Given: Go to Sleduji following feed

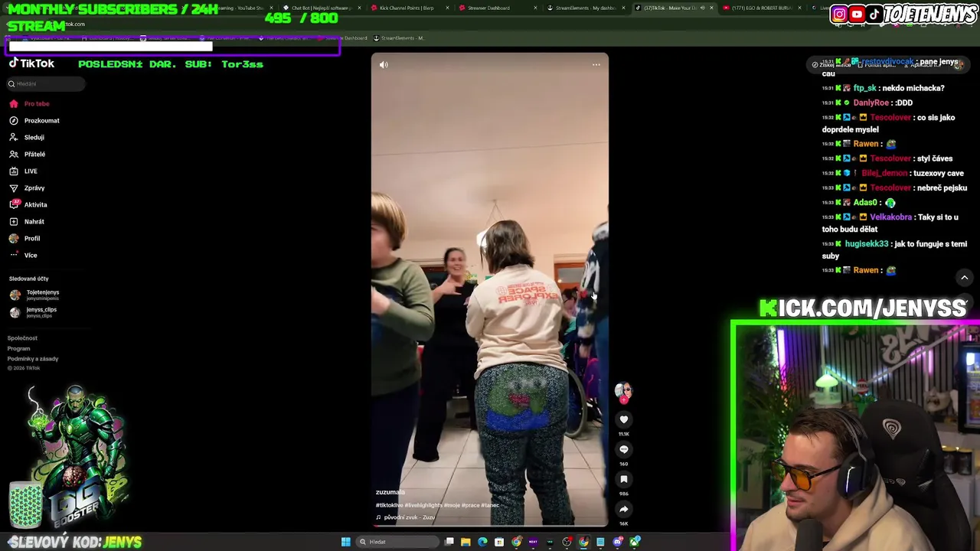Looking at the screenshot, I should click(27, 137).
